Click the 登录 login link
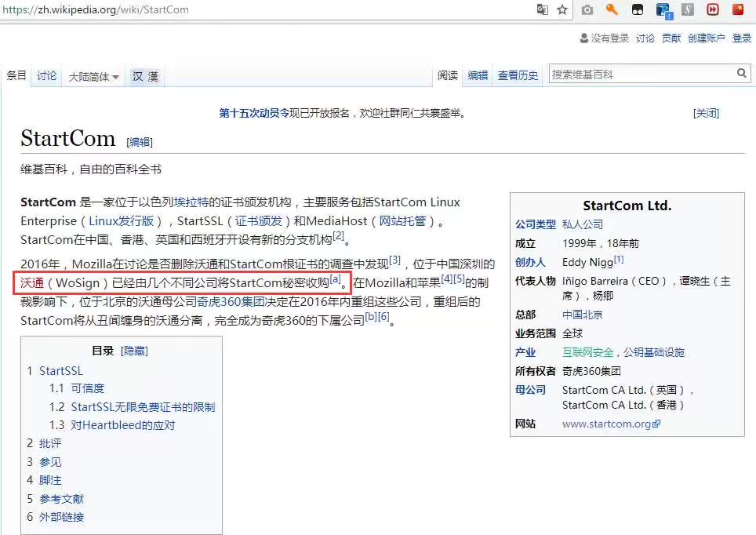Image resolution: width=756 pixels, height=535 pixels. 742,38
